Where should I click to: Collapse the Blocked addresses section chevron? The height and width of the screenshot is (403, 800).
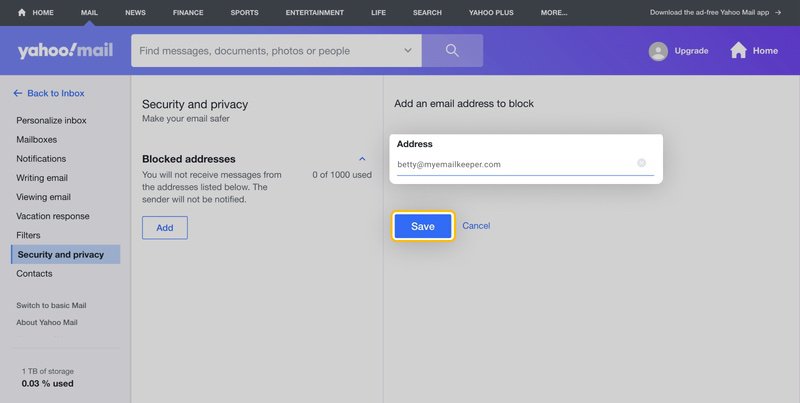click(x=362, y=159)
